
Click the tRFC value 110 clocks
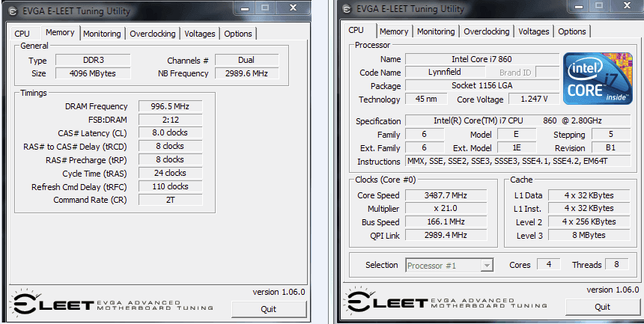pyautogui.click(x=170, y=186)
